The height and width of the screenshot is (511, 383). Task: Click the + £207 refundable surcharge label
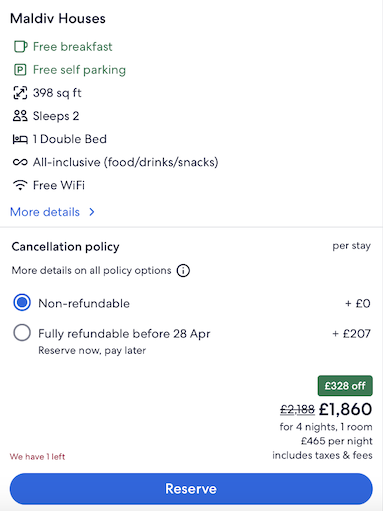coord(351,333)
